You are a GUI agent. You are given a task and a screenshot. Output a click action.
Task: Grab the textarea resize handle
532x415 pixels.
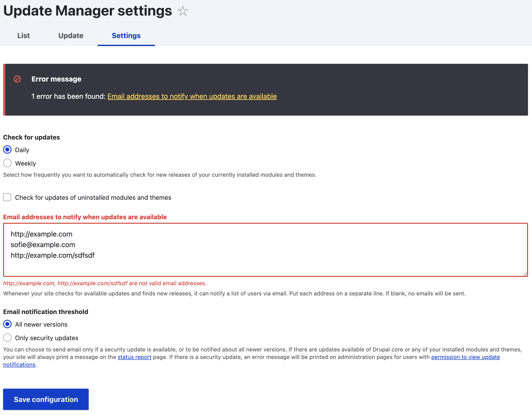click(x=525, y=274)
